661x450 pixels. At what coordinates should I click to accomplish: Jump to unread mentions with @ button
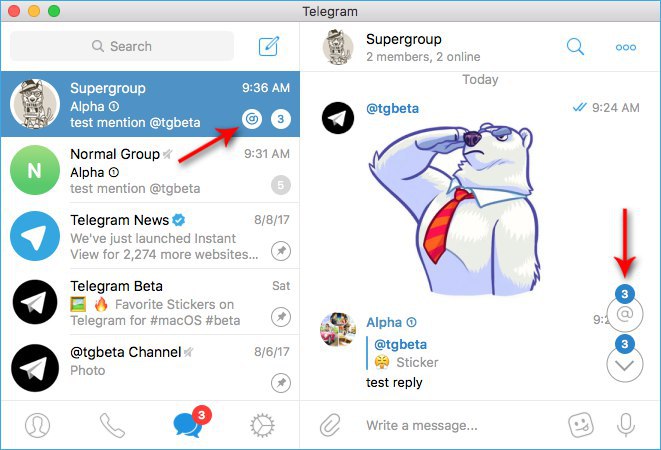625,314
